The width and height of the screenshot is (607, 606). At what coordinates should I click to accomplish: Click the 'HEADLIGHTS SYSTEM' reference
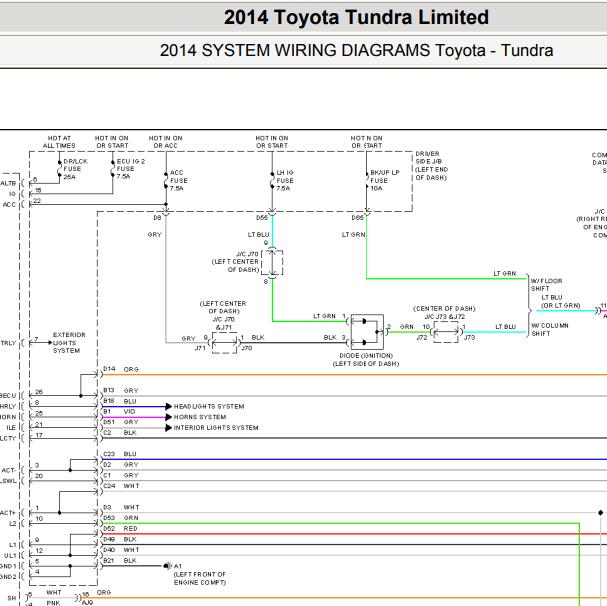[x=209, y=406]
